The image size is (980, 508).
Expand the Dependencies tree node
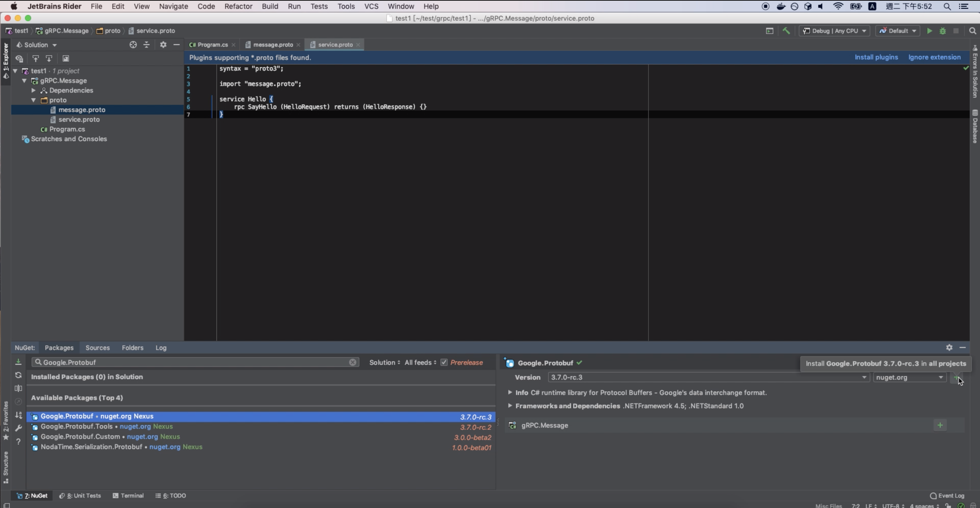pyautogui.click(x=33, y=90)
